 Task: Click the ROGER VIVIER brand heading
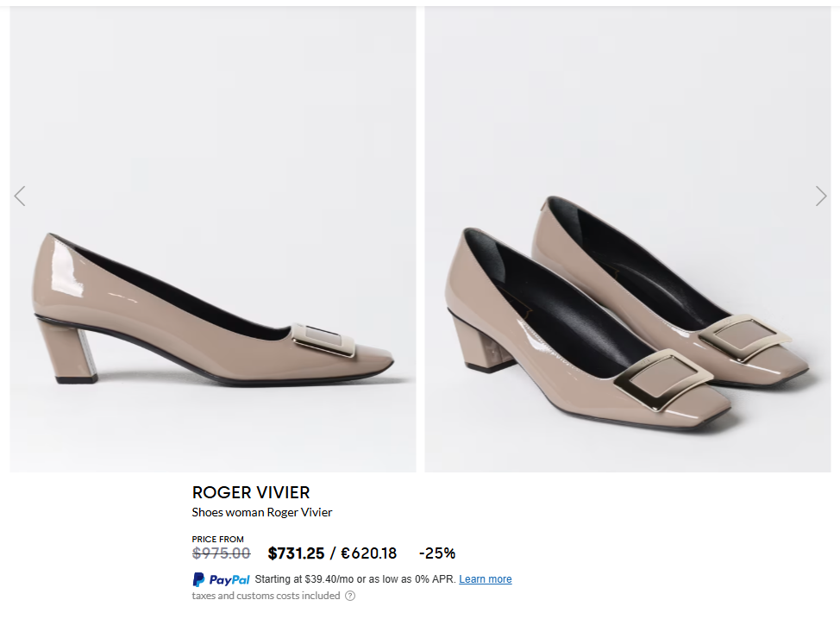[x=251, y=492]
